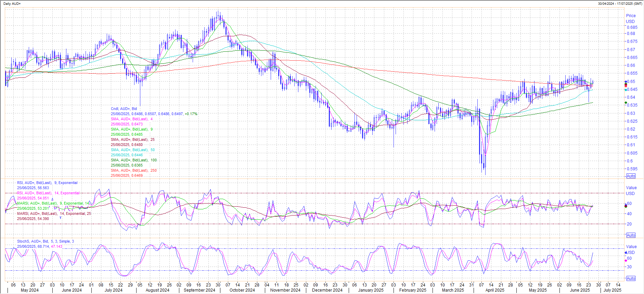Screen dimensions: 644x294
Task: Select the 'SMA, AUD=, Bid(Last), 50' legend label
Action: 133,150
